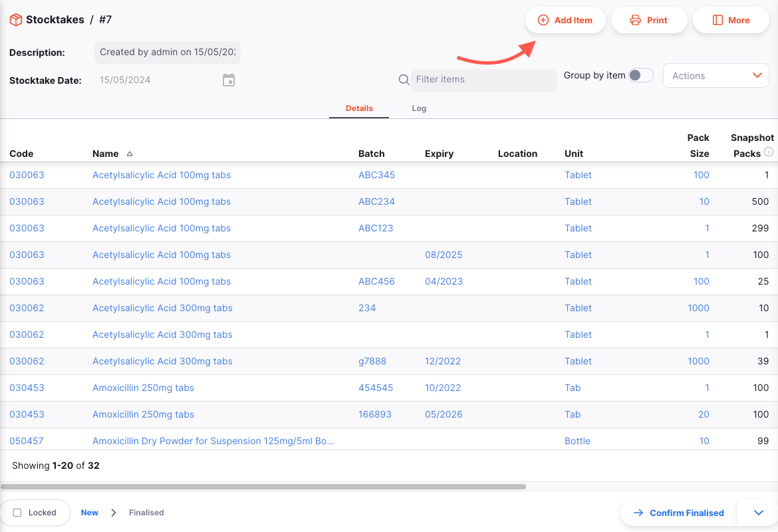Open Amoxicillin 250mg tabs batch 166893

click(x=374, y=414)
